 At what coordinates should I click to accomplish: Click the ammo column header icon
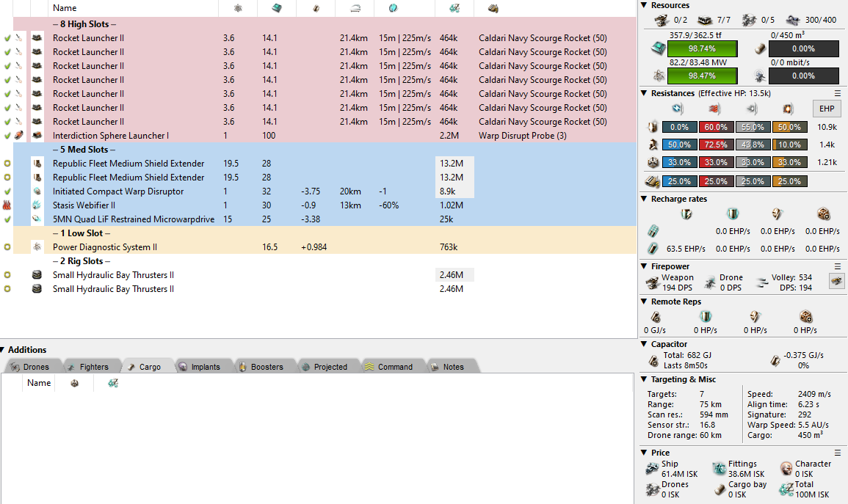click(x=493, y=8)
